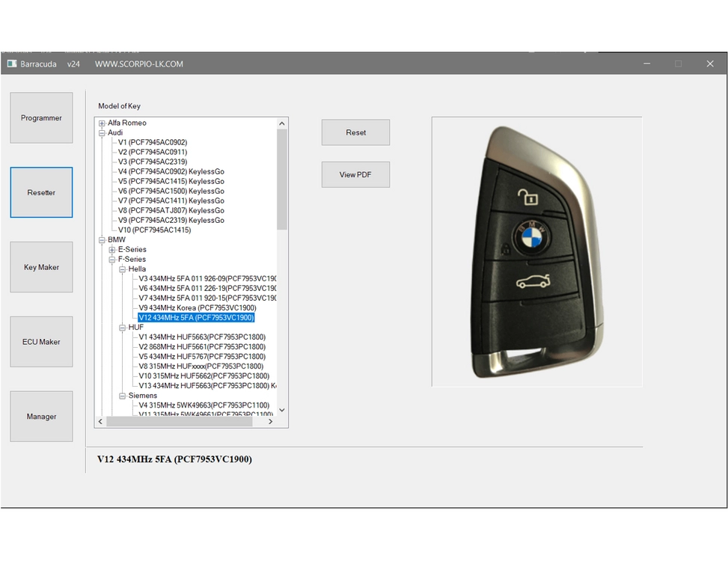Select Audi V3 (PCF7945AC2319) without KeylessGo
Screen dimensions: 728x561
(153, 162)
